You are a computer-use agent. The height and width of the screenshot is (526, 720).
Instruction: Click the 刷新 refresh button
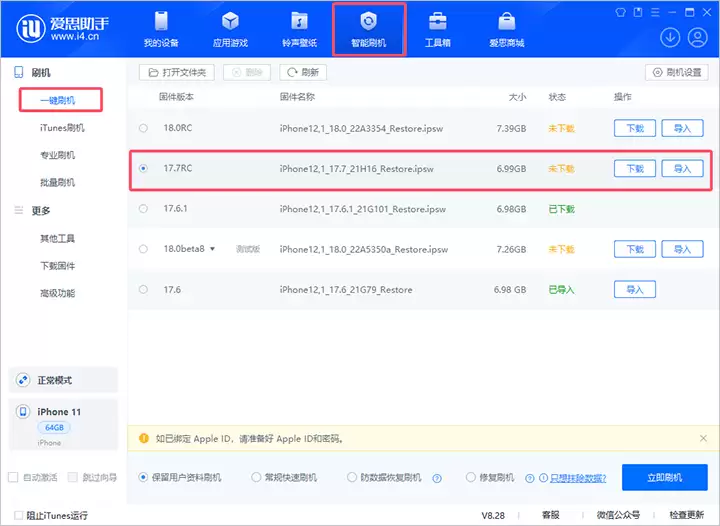click(303, 73)
